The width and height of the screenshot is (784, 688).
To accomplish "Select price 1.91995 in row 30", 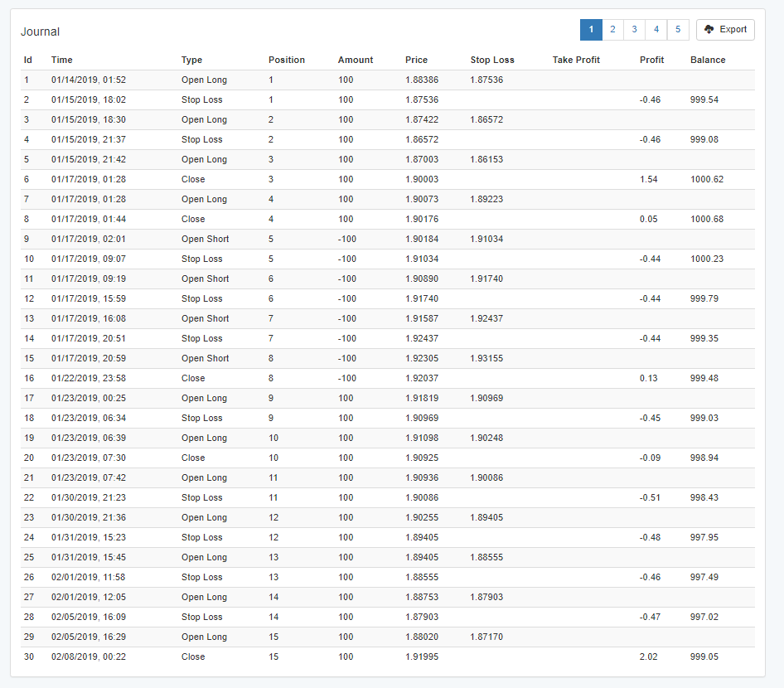I will pos(422,657).
